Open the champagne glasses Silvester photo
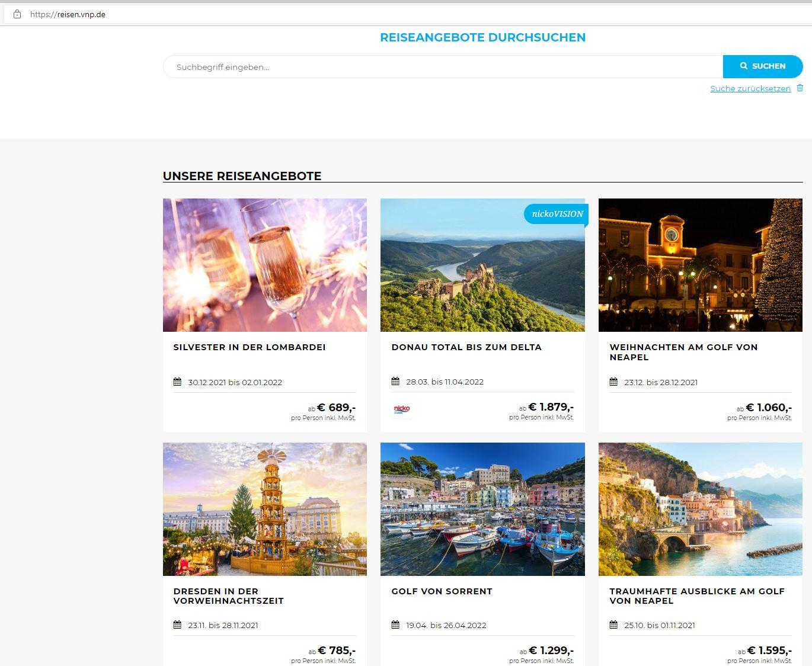Image resolution: width=812 pixels, height=666 pixels. pyautogui.click(x=265, y=265)
